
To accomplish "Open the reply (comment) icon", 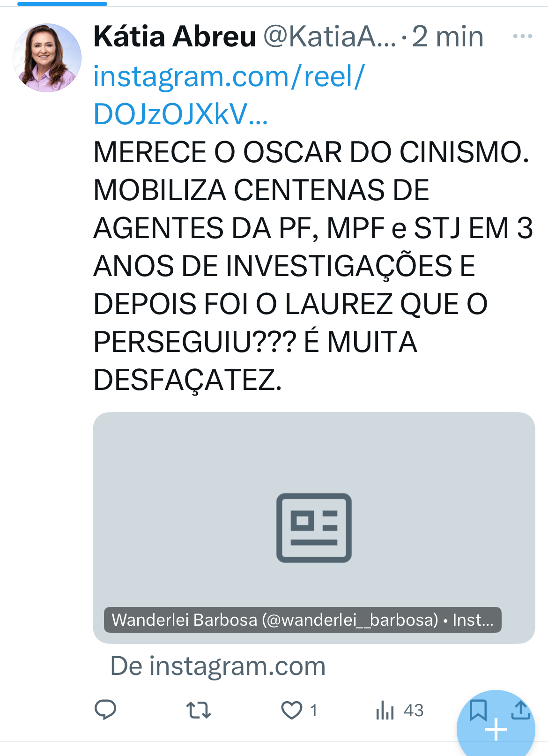I will [105, 710].
